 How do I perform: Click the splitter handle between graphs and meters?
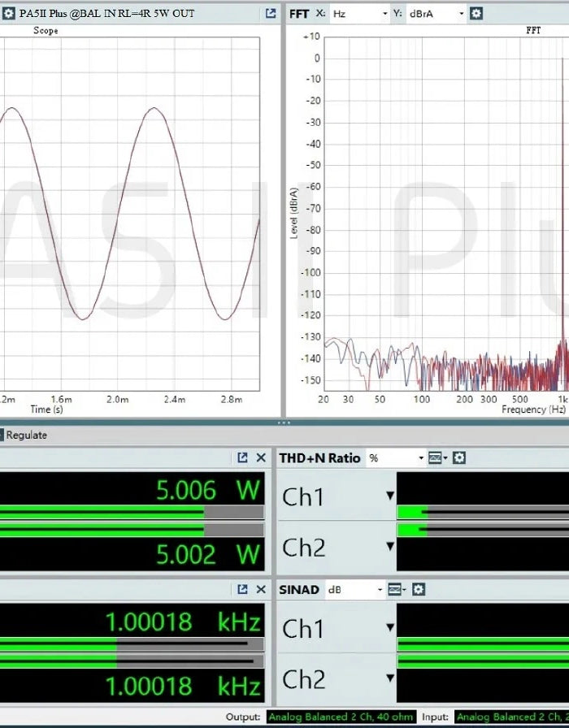(284, 422)
